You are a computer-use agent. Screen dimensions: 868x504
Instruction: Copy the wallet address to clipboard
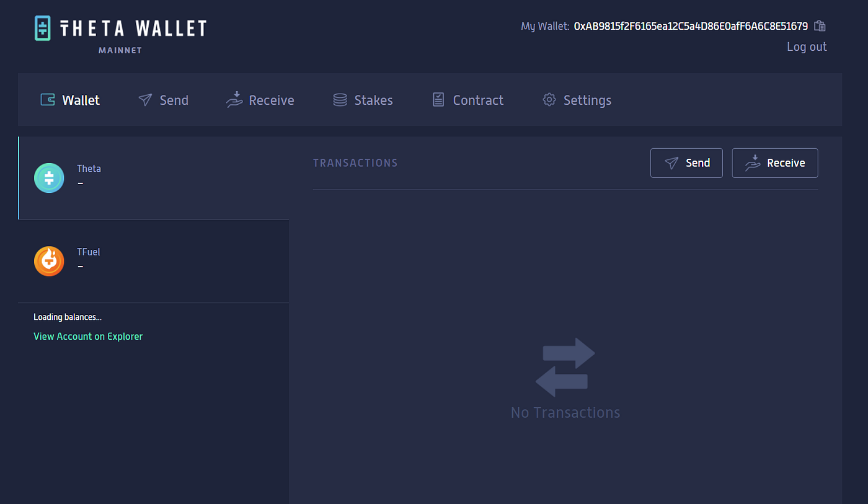pyautogui.click(x=820, y=26)
